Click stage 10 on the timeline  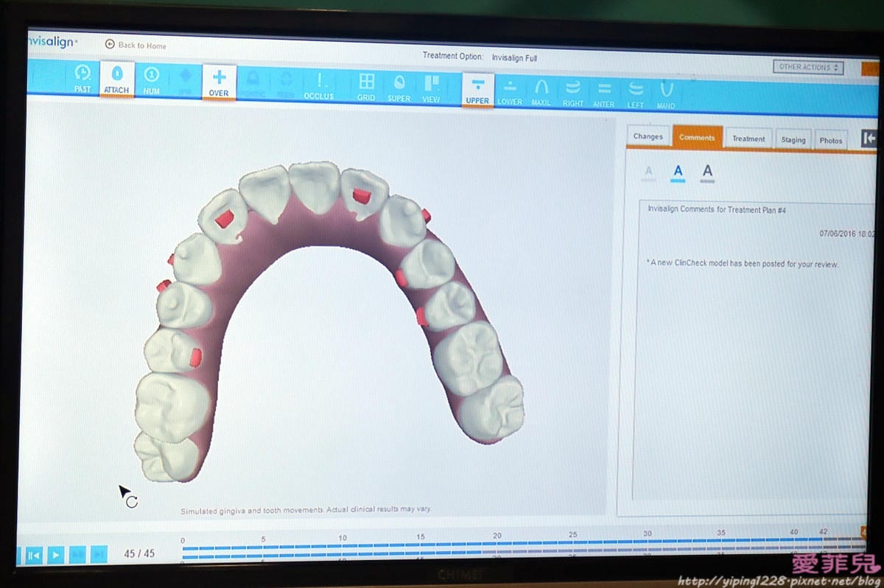coord(343,538)
